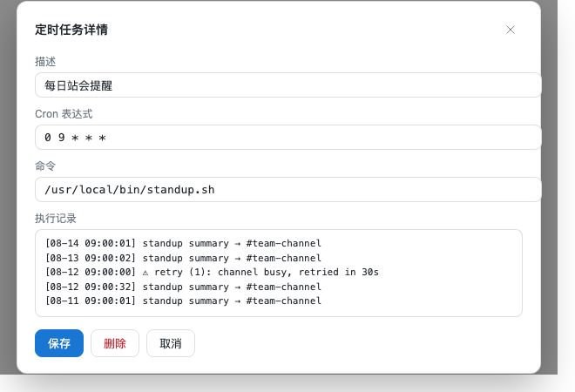Click the Cron 表达式 label
Viewport: 575px width, 392px height.
point(64,114)
